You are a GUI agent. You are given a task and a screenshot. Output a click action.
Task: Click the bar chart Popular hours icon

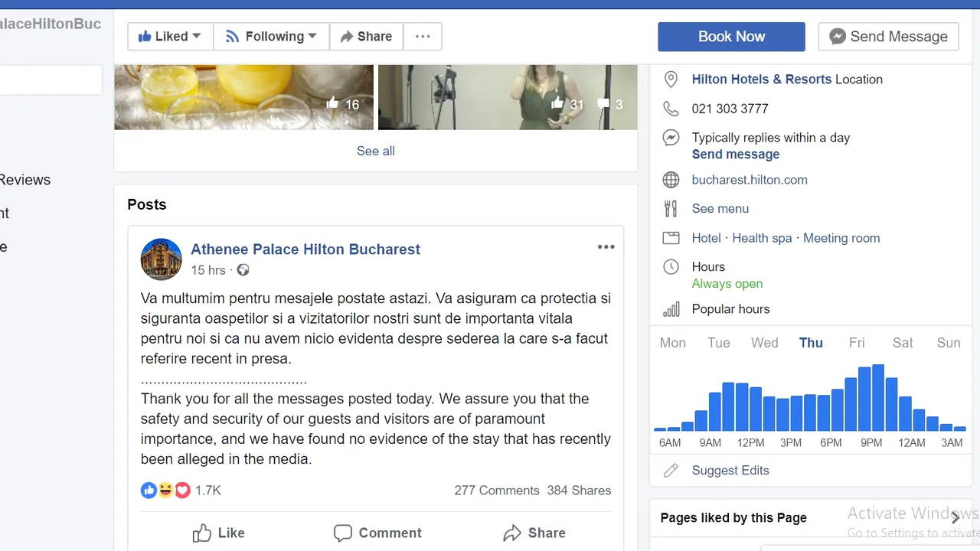point(671,309)
